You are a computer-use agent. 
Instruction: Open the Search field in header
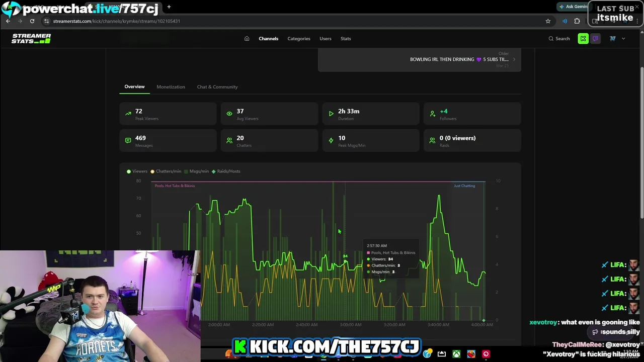pos(559,39)
